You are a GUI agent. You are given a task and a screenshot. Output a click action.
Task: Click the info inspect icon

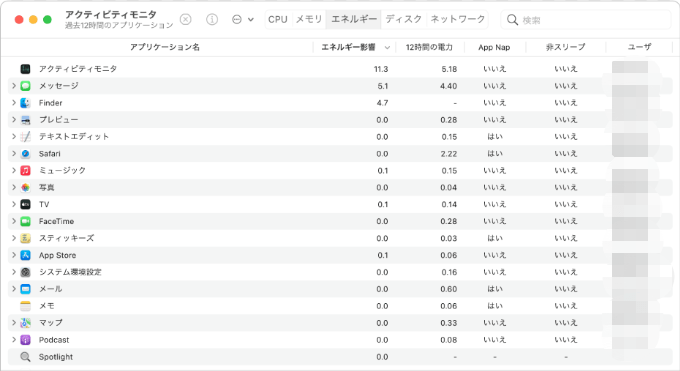pos(212,20)
